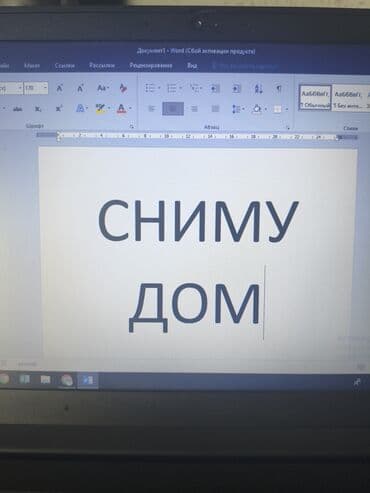Click the Sort icon

pos(258,89)
